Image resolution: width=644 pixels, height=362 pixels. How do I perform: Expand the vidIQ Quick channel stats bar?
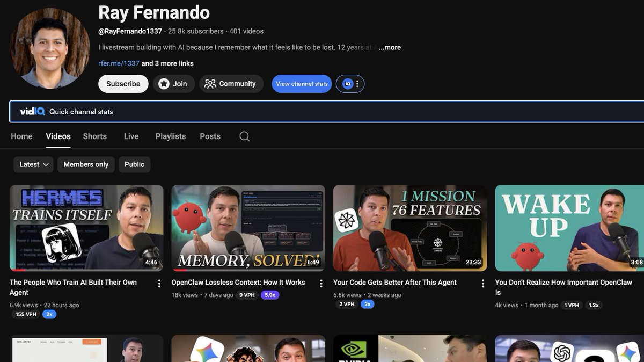coord(326,112)
